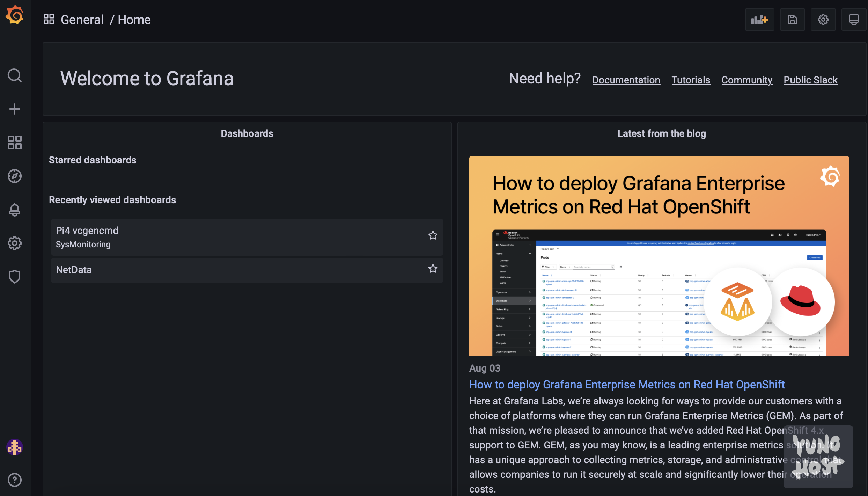Open the Dashboards grid icon in the sidebar
The width and height of the screenshot is (868, 496).
point(15,143)
